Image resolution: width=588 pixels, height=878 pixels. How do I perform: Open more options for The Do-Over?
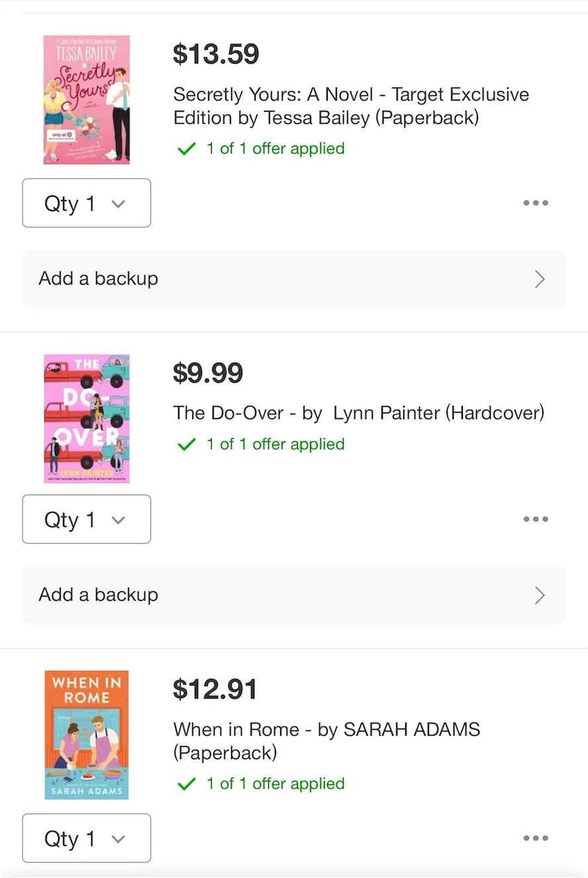(535, 519)
